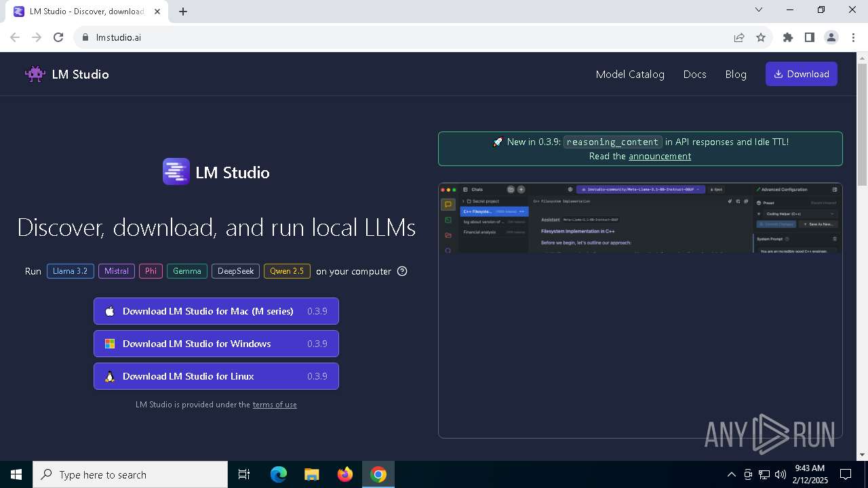
Task: Click the question mark help icon
Action: point(402,271)
